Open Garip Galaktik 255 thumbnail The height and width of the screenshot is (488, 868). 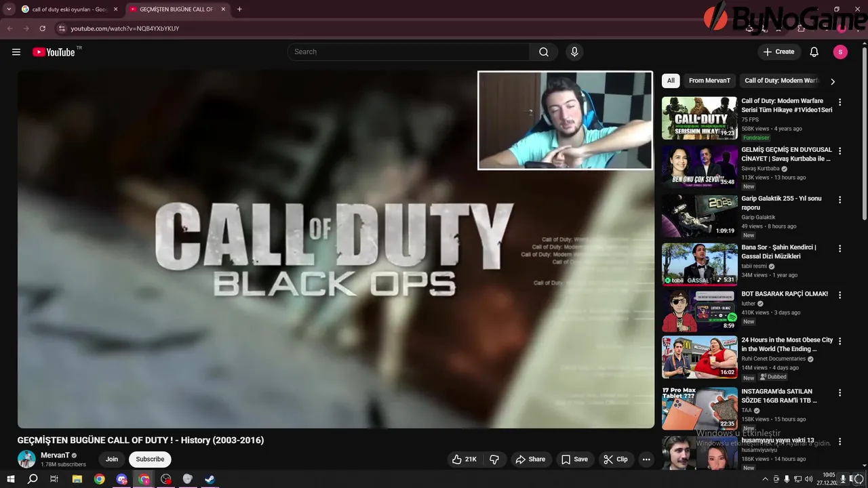(x=699, y=216)
